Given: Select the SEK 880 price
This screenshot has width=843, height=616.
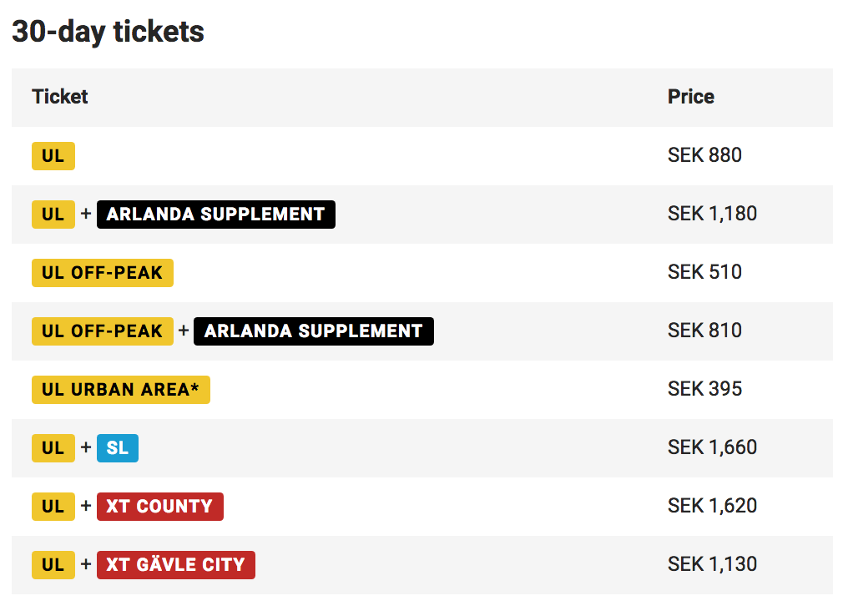Looking at the screenshot, I should 704,155.
